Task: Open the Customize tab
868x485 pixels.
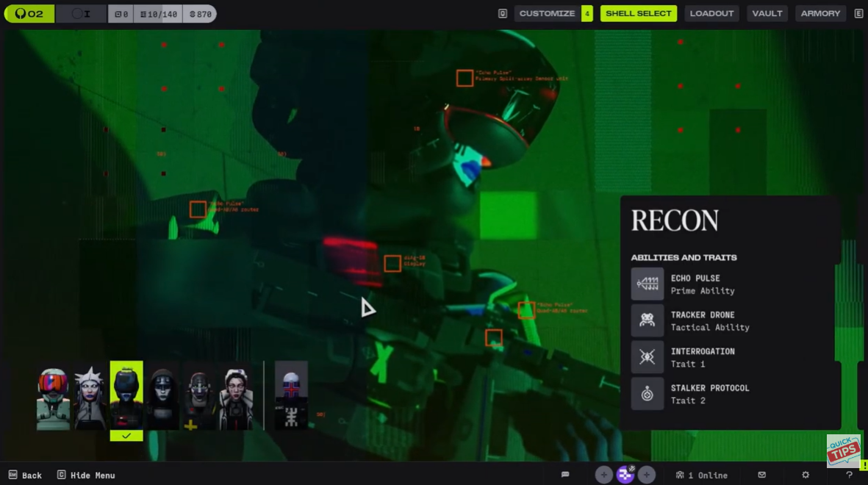Action: pyautogui.click(x=547, y=13)
